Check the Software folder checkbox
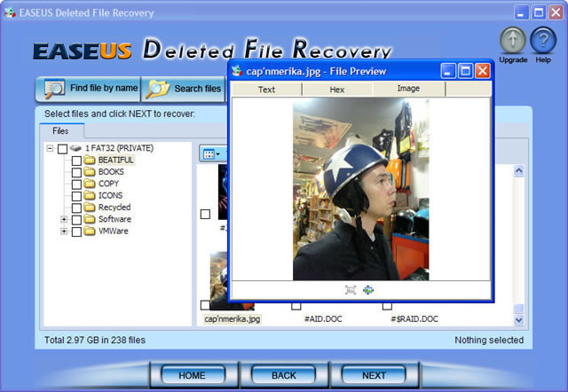Image resolution: width=568 pixels, height=392 pixels. point(76,220)
